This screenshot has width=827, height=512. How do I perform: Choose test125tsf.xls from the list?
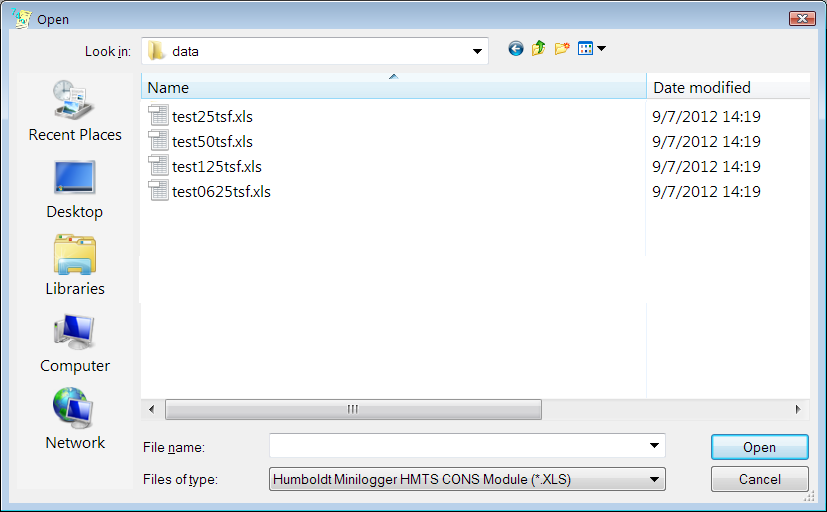216,166
